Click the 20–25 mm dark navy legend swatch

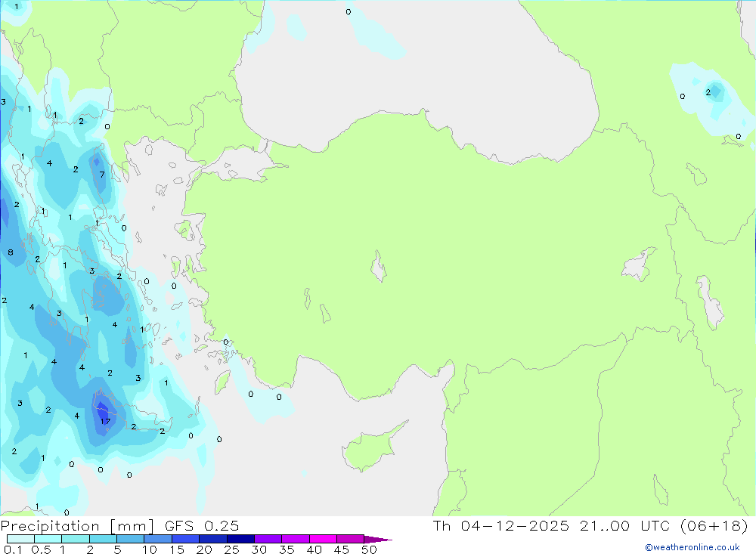(212, 539)
